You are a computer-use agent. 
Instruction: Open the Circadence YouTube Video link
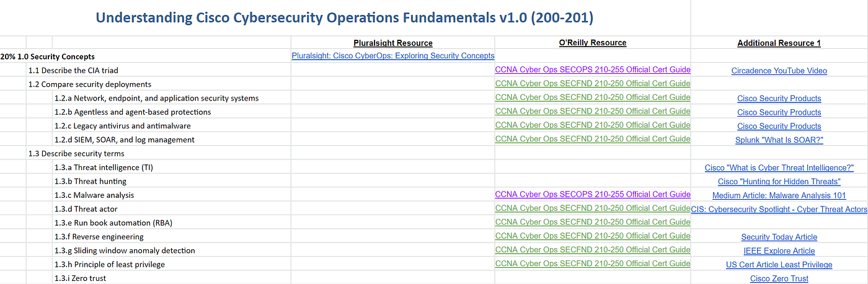click(x=779, y=71)
